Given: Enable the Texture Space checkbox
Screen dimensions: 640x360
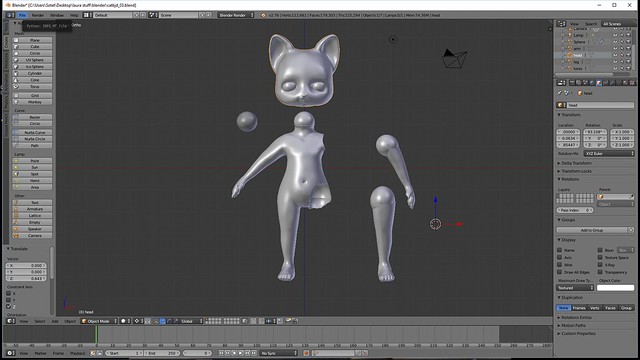Looking at the screenshot, I should [600, 257].
